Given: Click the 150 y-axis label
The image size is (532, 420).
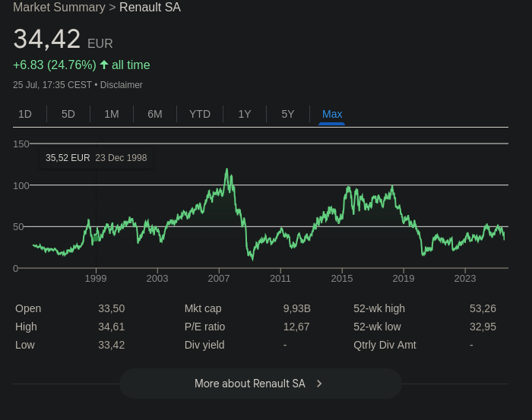Looking at the screenshot, I should pyautogui.click(x=21, y=144).
